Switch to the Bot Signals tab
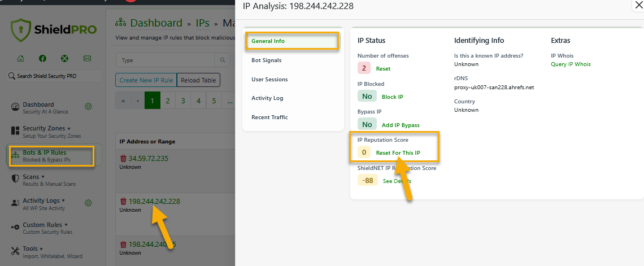Viewport: 644px width, 266px height. (x=267, y=60)
